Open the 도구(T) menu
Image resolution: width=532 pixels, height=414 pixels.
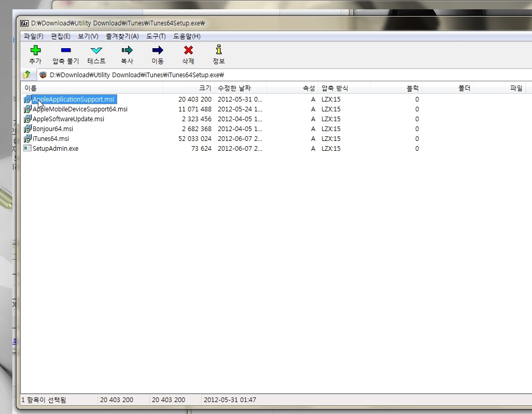pyautogui.click(x=156, y=36)
